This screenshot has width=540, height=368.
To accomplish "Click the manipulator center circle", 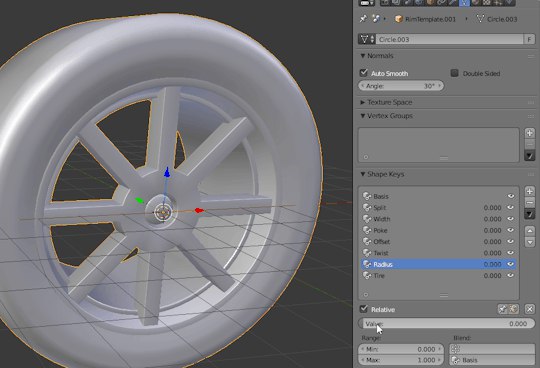I will [162, 212].
